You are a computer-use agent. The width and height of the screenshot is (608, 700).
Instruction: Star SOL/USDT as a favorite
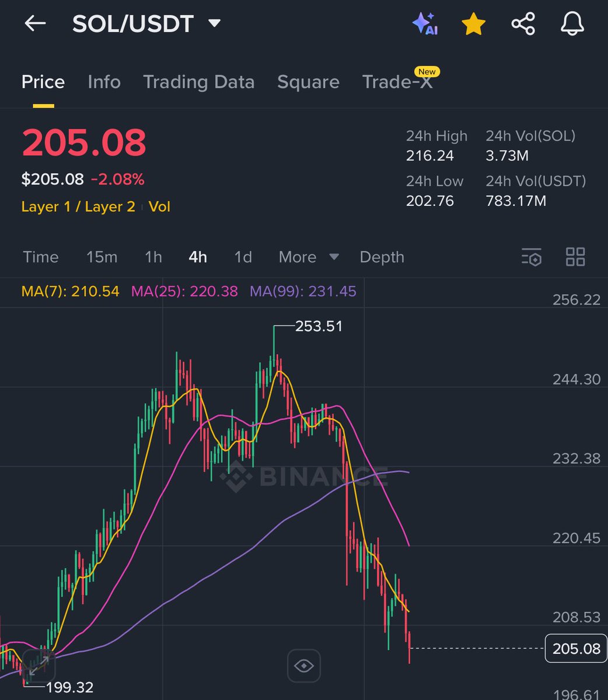coord(473,24)
